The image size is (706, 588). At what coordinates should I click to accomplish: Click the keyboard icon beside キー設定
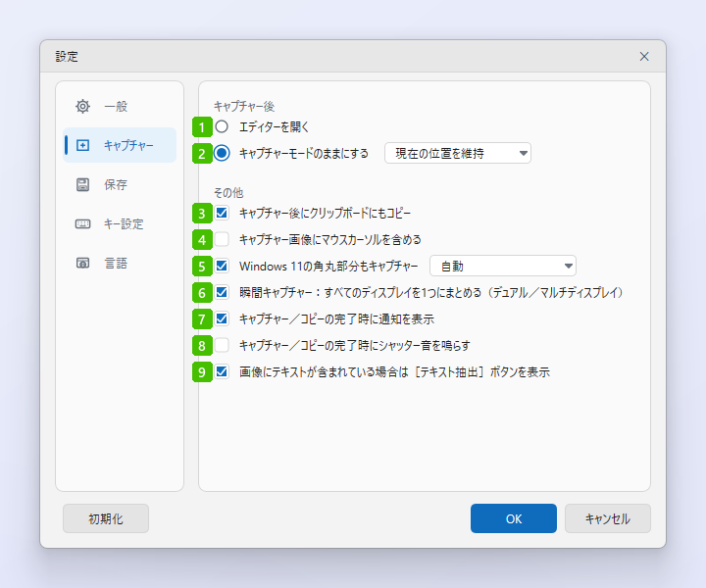click(82, 224)
